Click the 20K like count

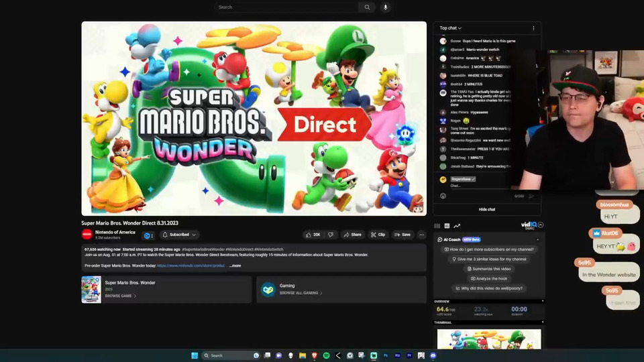(x=317, y=235)
